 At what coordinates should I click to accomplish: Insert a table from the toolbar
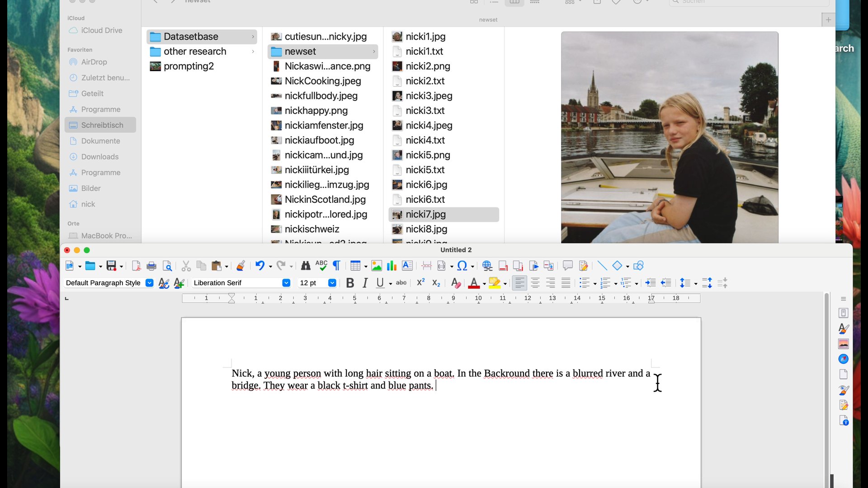pos(355,266)
